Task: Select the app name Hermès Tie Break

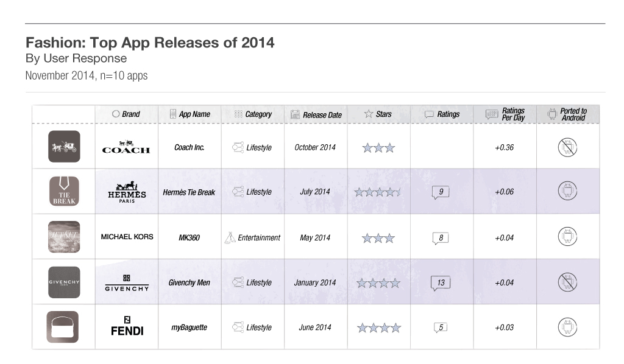Action: tap(189, 192)
